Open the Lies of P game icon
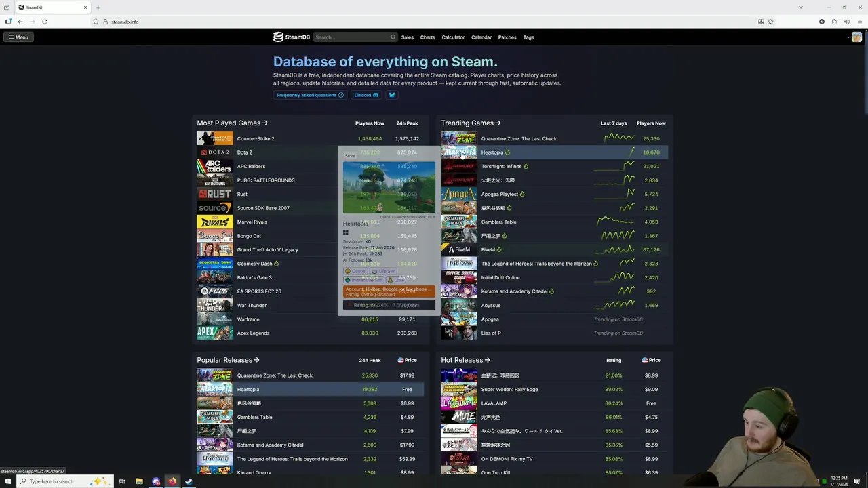This screenshot has width=868, height=488. coord(459,333)
